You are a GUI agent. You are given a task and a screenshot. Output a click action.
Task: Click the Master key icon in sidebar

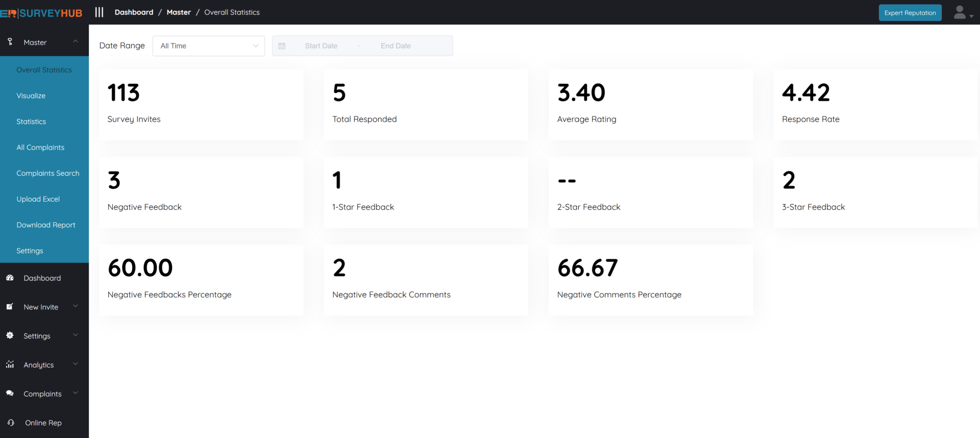10,42
